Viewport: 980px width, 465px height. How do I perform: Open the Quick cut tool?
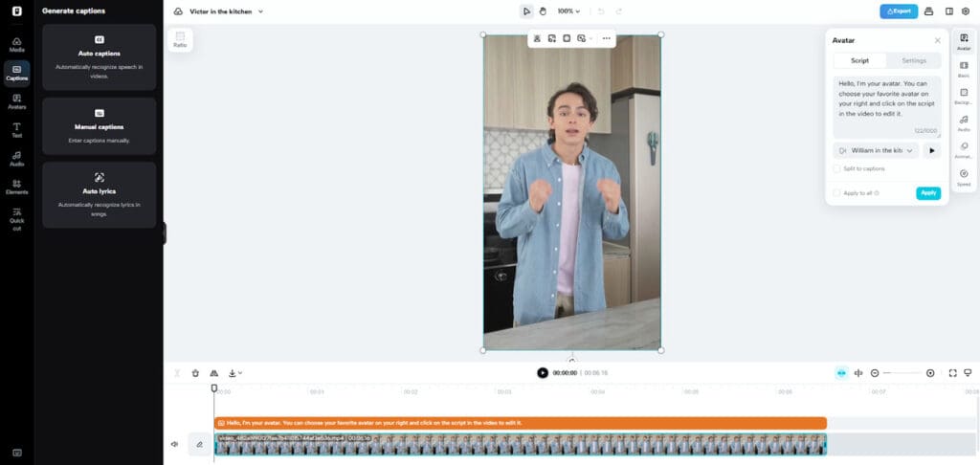coord(16,217)
